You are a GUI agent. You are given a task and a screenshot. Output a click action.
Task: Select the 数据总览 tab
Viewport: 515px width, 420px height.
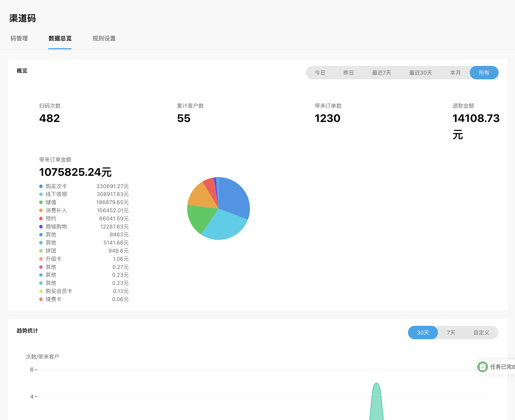pyautogui.click(x=60, y=38)
